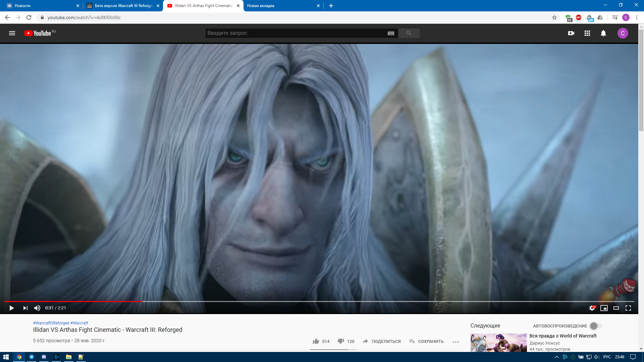Image resolution: width=644 pixels, height=362 pixels.
Task: Open Telegram from the taskbar
Action: click(32, 357)
